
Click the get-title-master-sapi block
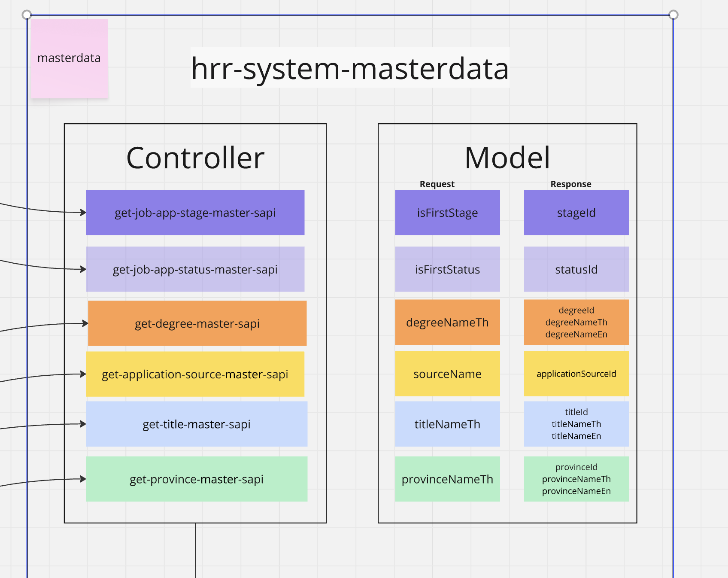point(196,424)
